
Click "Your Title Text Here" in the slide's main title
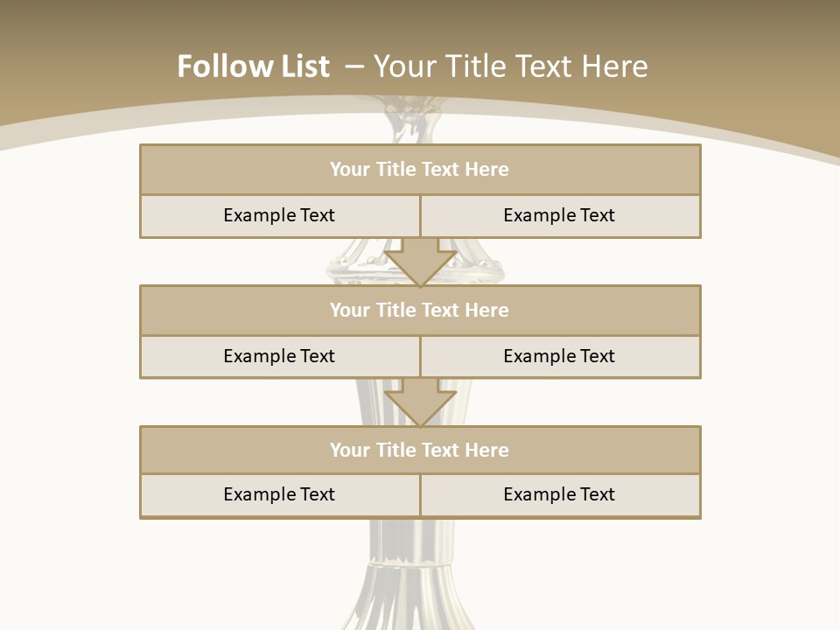(x=511, y=66)
